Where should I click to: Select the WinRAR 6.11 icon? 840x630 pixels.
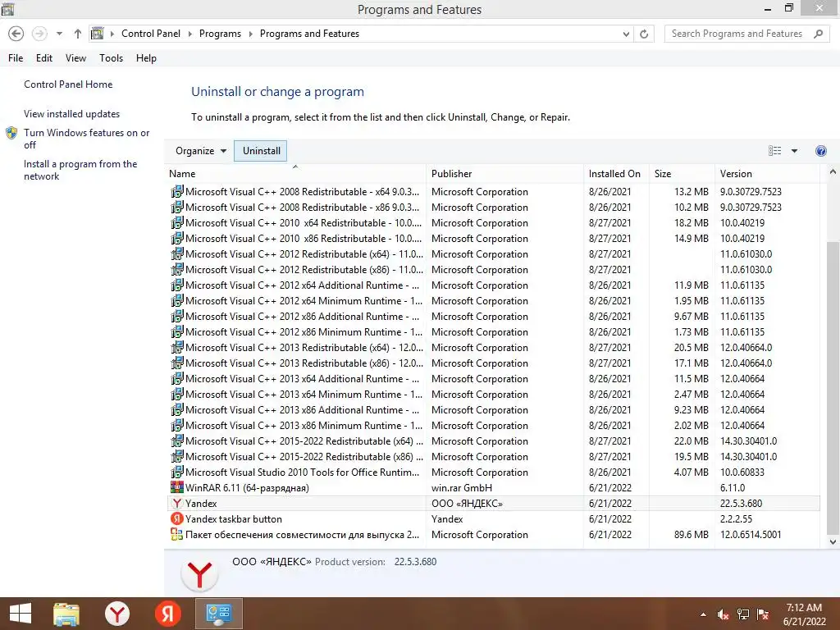[x=177, y=487]
